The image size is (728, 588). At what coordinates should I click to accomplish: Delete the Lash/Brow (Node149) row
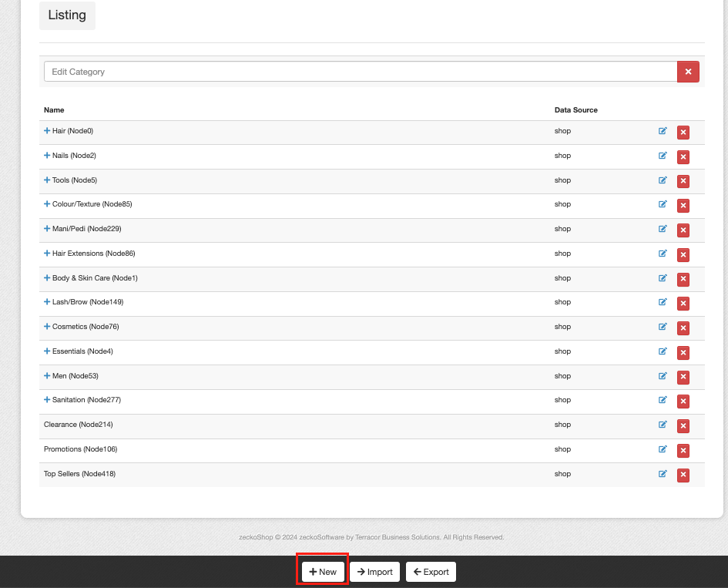click(x=683, y=304)
